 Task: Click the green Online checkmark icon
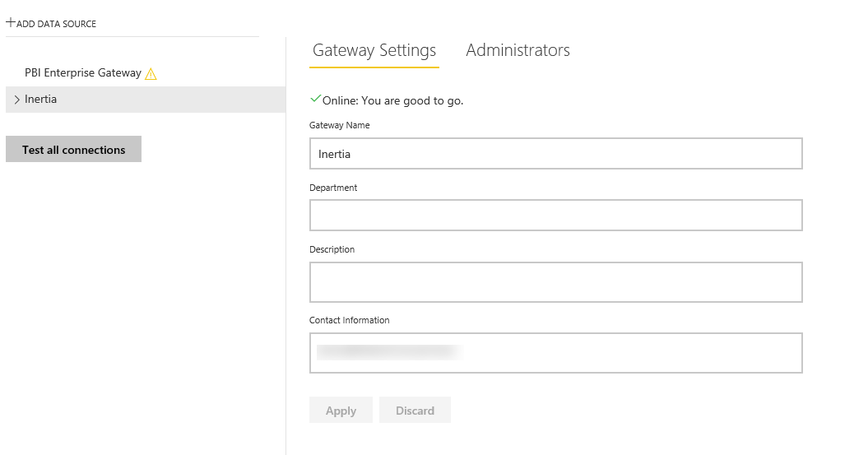click(316, 99)
